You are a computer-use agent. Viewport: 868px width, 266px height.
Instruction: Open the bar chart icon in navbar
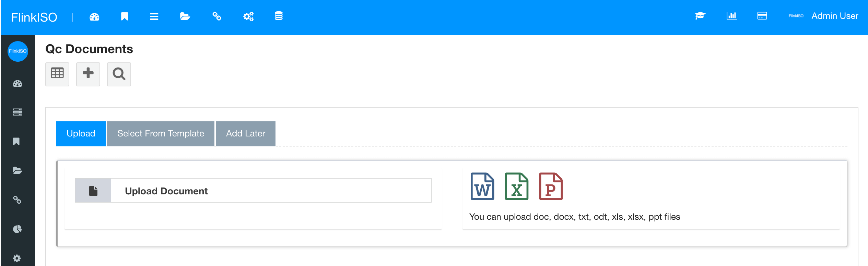click(x=731, y=16)
